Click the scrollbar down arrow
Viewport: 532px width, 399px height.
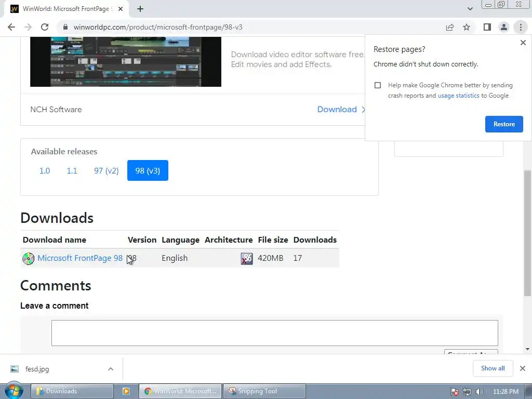pos(527,349)
